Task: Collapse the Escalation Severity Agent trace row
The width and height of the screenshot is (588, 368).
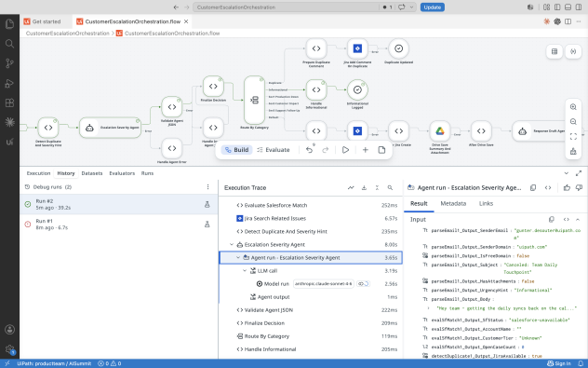Action: point(232,244)
